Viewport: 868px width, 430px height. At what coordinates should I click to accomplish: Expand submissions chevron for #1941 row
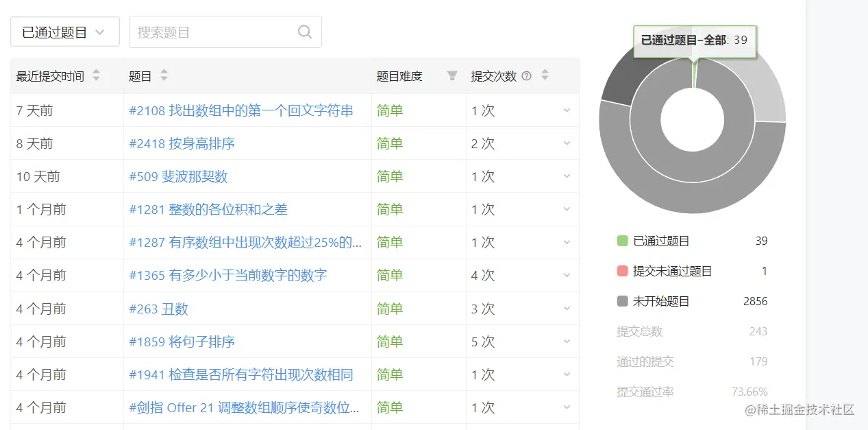[x=567, y=374]
